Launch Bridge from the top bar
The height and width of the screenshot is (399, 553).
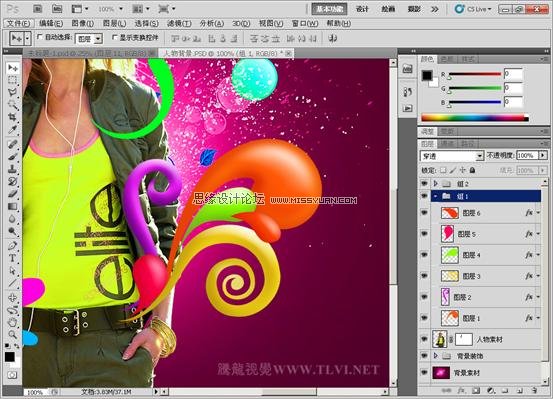[37, 9]
